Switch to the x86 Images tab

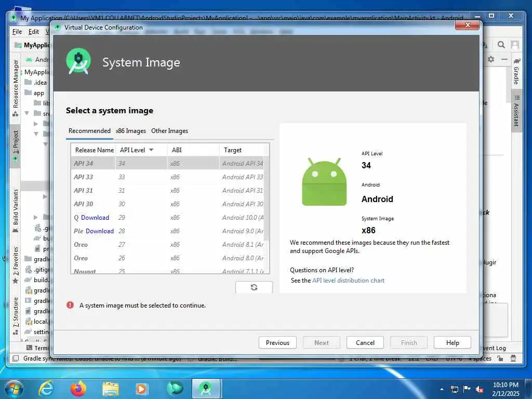click(x=130, y=131)
